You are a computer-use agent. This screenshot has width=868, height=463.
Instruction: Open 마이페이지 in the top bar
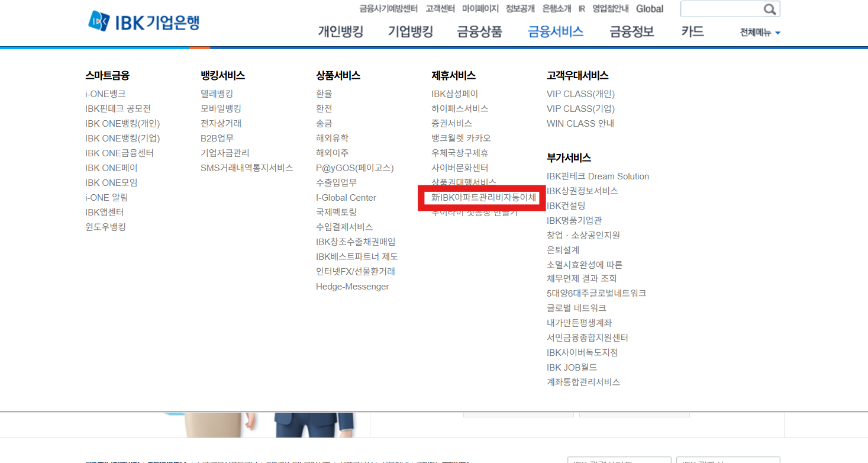click(480, 9)
